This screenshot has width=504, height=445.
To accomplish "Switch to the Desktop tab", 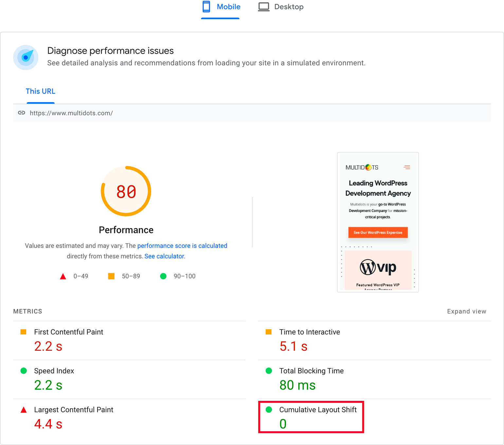I will tap(289, 7).
